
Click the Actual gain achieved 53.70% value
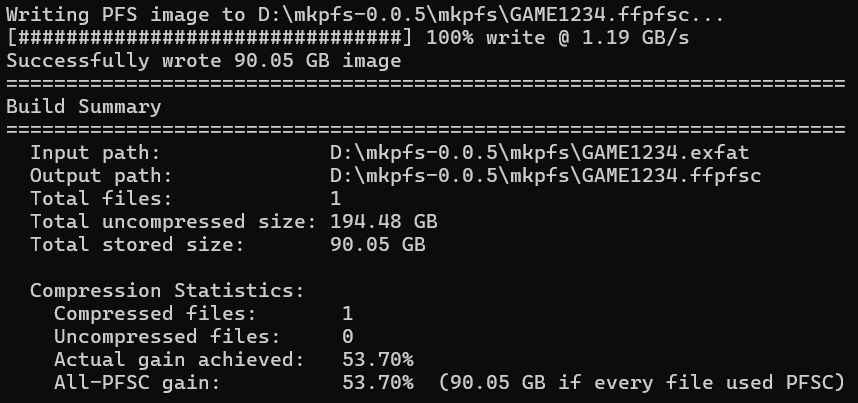coord(378,359)
